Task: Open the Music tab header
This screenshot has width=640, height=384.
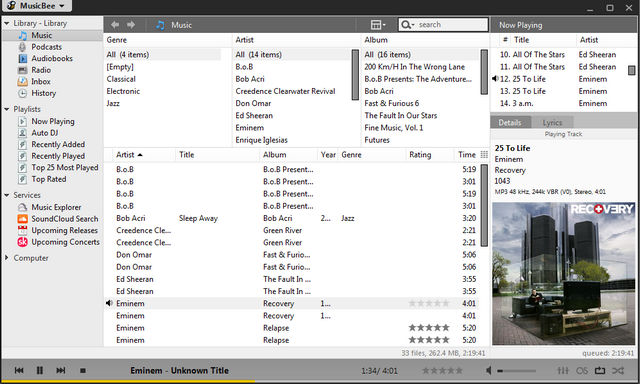Action: coord(174,25)
